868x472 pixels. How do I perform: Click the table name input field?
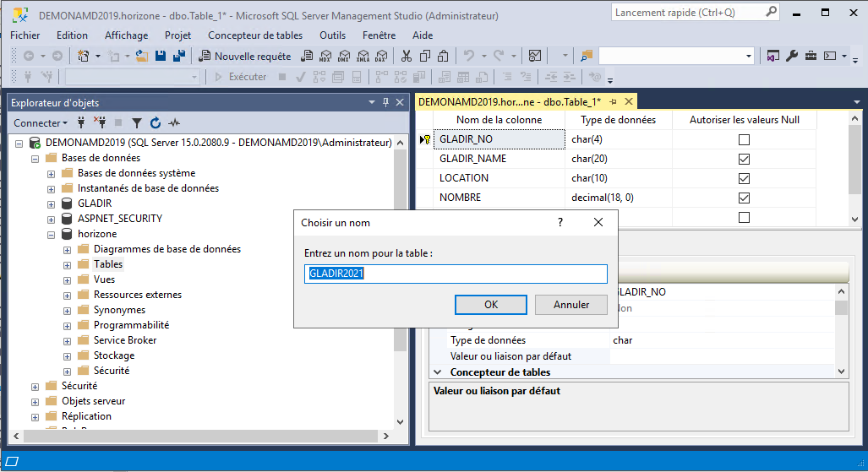coord(456,274)
